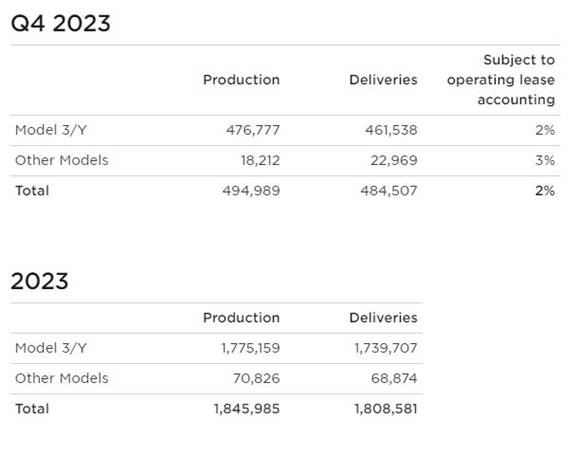Click the Q4 Model 3/Y row label
This screenshot has width=578, height=456.
point(51,130)
